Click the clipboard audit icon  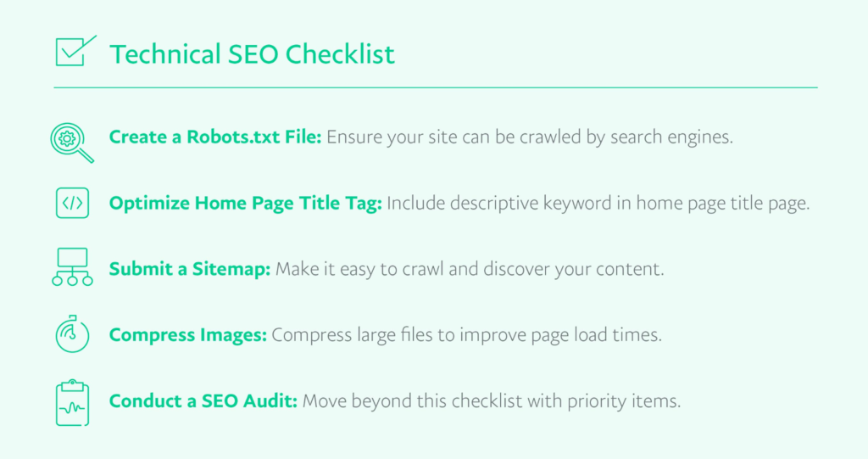pos(71,400)
